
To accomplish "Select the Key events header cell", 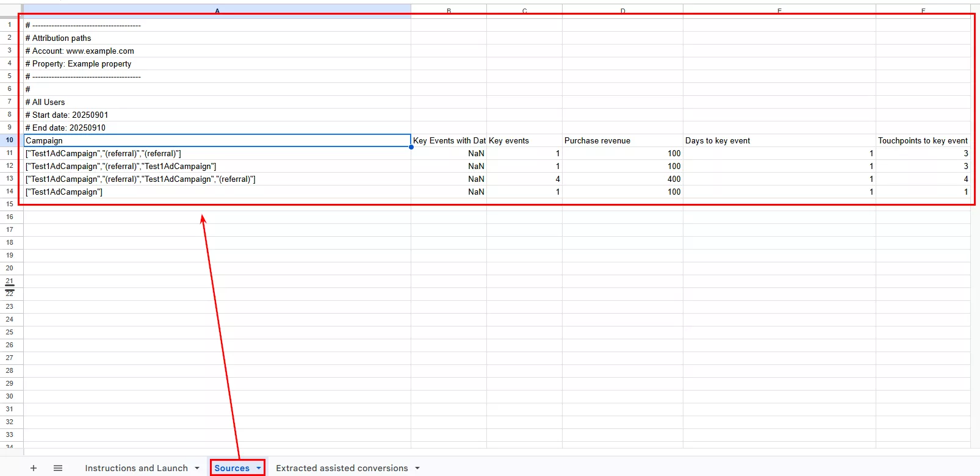I will point(524,140).
